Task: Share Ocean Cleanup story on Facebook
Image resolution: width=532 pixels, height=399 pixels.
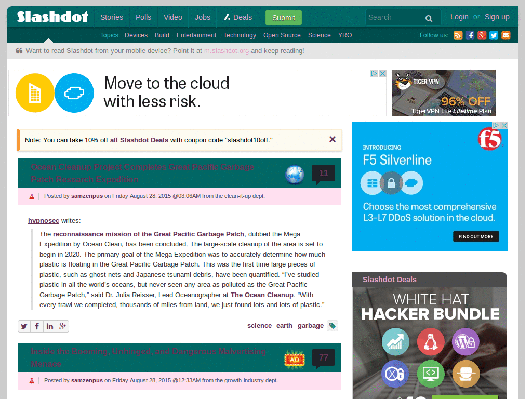Action: (x=37, y=326)
